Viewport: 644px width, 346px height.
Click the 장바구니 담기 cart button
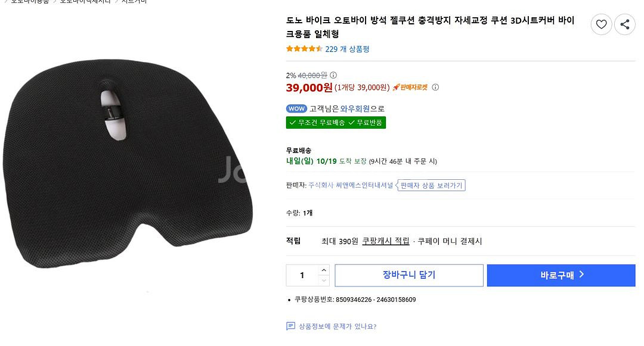tap(409, 275)
